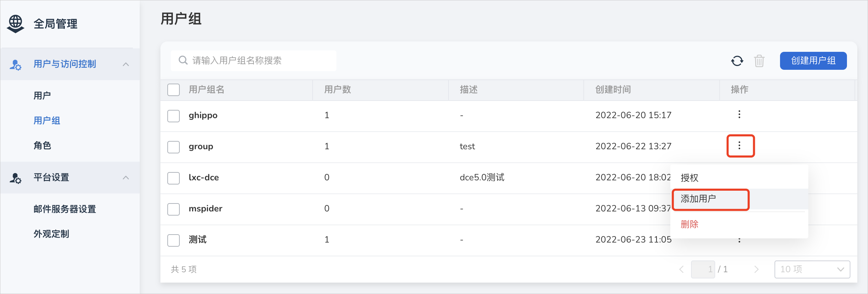The height and width of the screenshot is (294, 868).
Task: Click the 用户组名 column header
Action: pyautogui.click(x=206, y=89)
